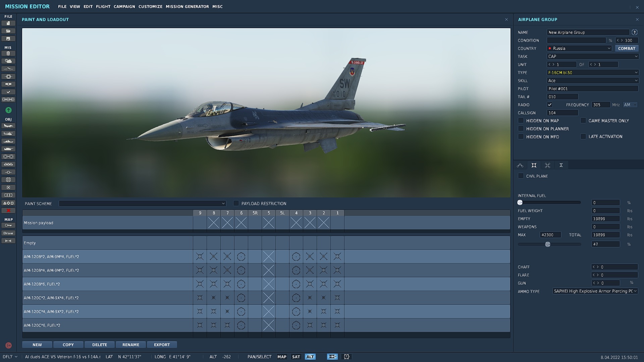Select the bridge-shaped object tool
The width and height of the screenshot is (644, 362).
pos(8,164)
